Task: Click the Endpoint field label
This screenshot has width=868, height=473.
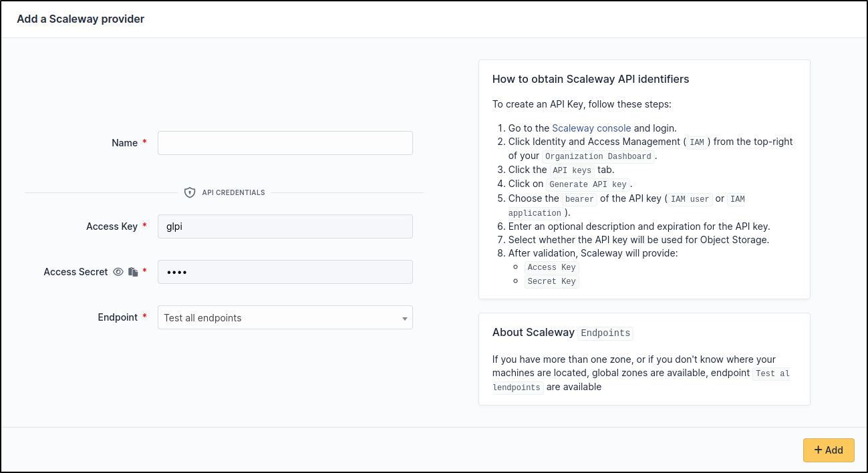Action: coord(118,317)
